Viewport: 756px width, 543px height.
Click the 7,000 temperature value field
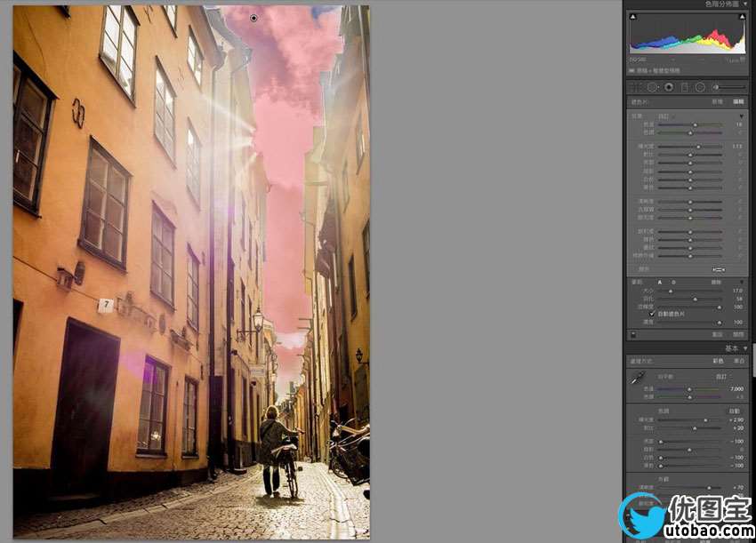(x=736, y=389)
